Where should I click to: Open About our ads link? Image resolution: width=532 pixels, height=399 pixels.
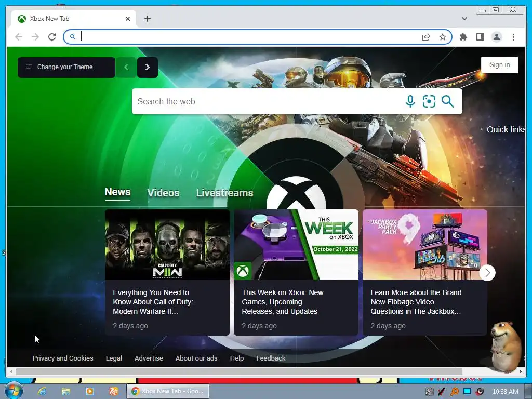(x=196, y=358)
